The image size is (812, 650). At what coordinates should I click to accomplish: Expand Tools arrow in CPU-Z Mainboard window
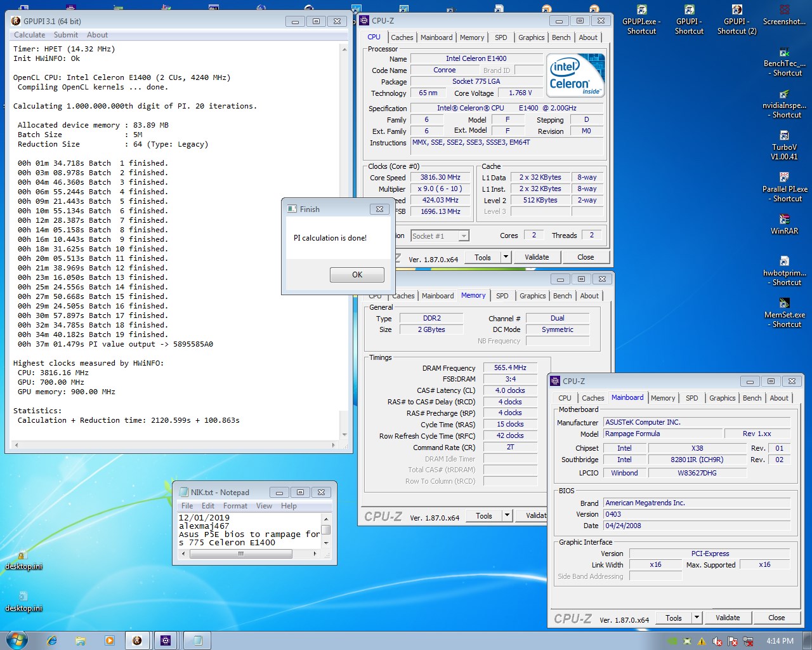click(x=697, y=618)
